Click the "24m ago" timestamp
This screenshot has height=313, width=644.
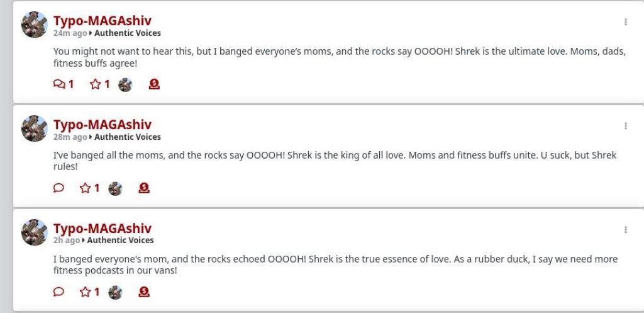[70, 33]
